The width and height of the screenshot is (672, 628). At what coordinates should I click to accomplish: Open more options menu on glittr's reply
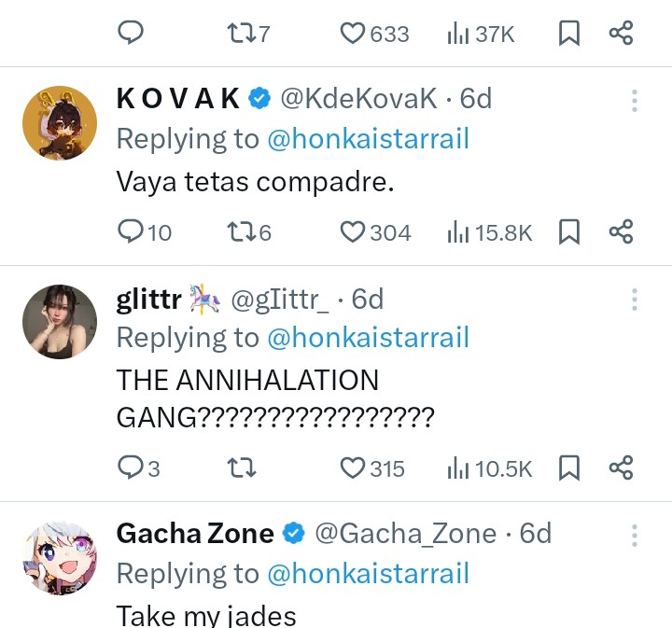tap(635, 300)
